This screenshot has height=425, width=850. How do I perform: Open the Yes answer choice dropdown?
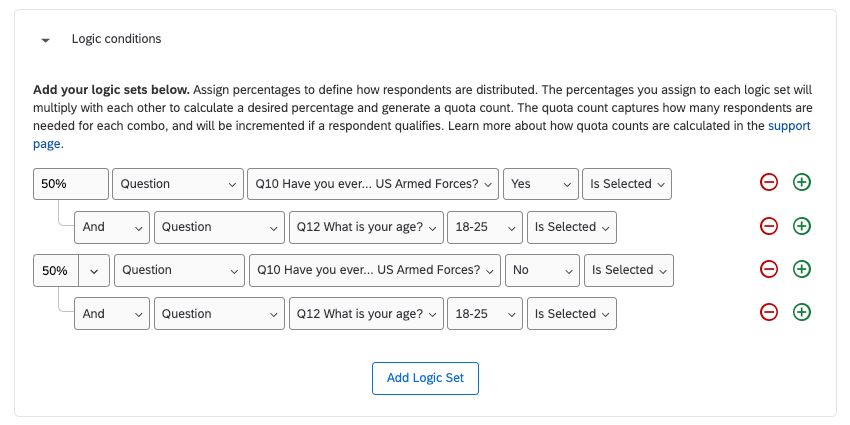click(540, 184)
